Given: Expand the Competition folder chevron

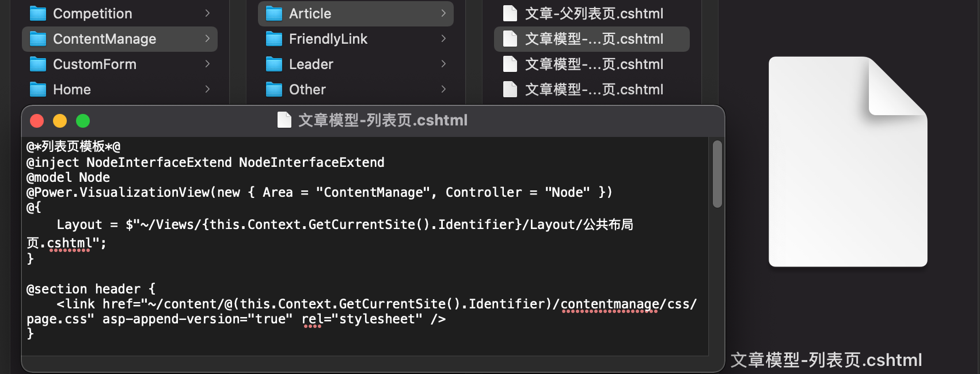Looking at the screenshot, I should pyautogui.click(x=207, y=13).
